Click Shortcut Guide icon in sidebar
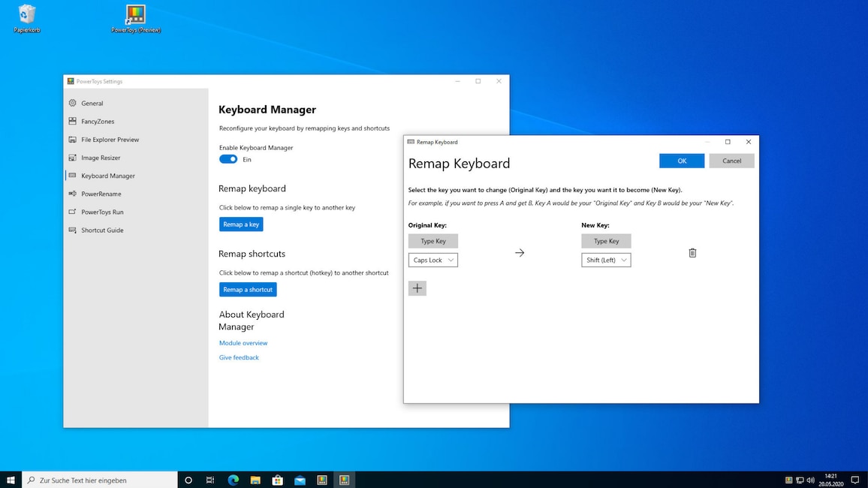Screen dimensions: 868x488 coord(73,230)
